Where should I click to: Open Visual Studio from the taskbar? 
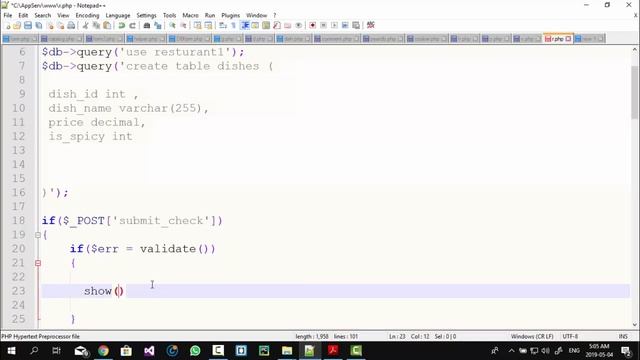click(x=149, y=351)
